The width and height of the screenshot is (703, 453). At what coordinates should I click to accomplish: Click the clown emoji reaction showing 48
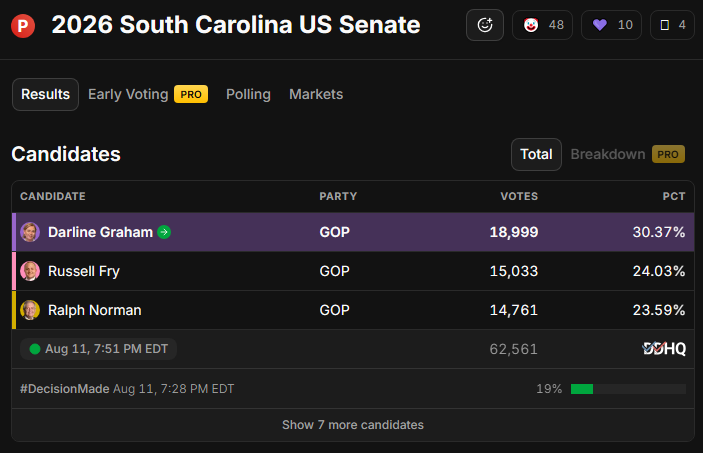pyautogui.click(x=542, y=25)
